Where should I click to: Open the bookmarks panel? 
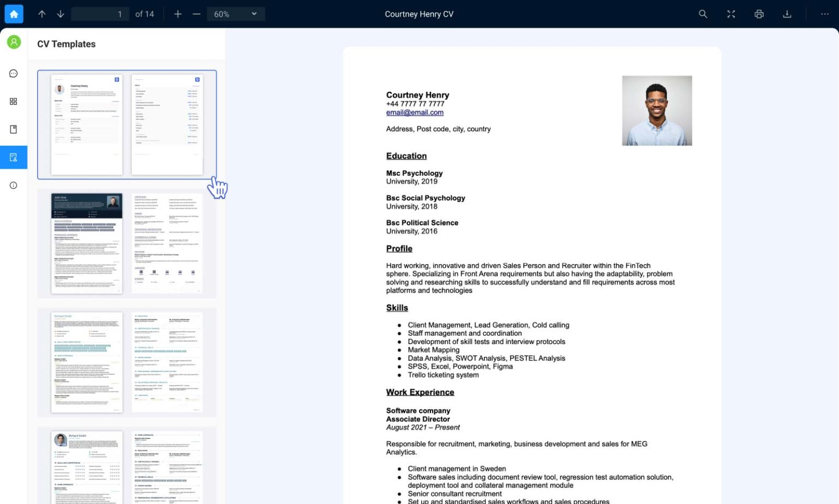click(13, 129)
